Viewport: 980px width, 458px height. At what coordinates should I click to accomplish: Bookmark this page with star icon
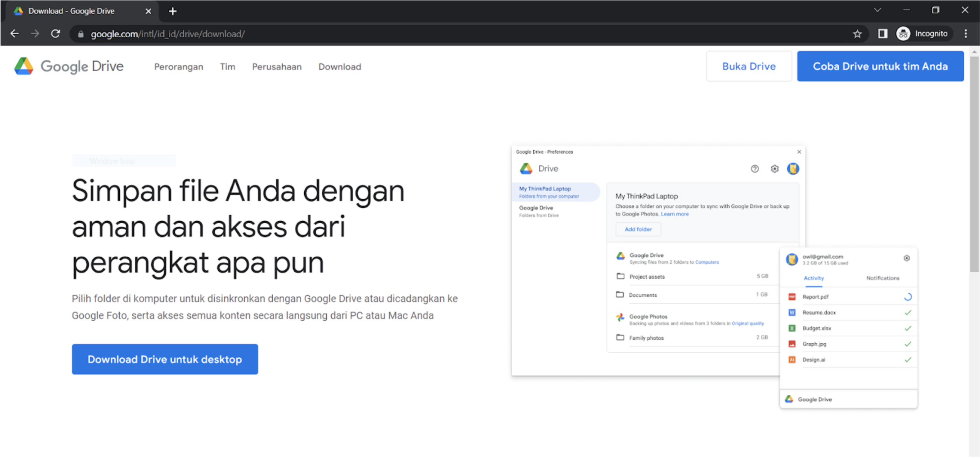857,34
